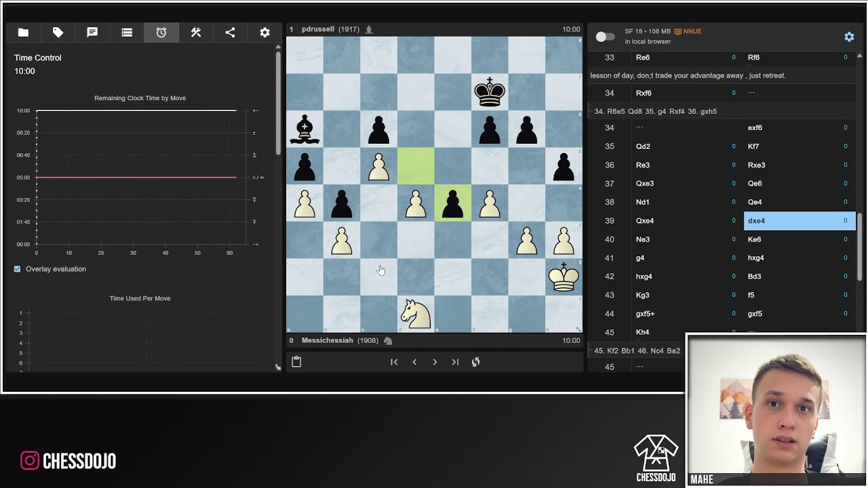Jump to the first move
Viewport: 868px width, 488px height.
pyautogui.click(x=394, y=362)
